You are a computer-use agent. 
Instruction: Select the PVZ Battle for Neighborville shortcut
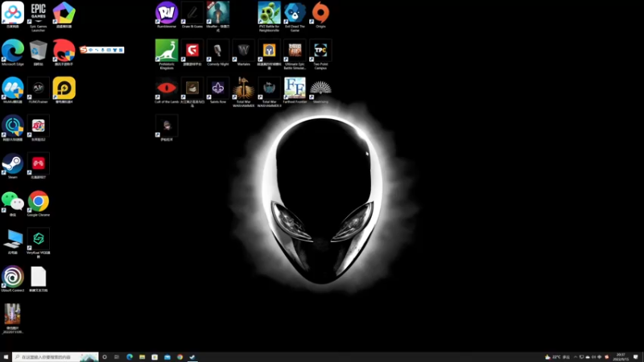coord(269,16)
